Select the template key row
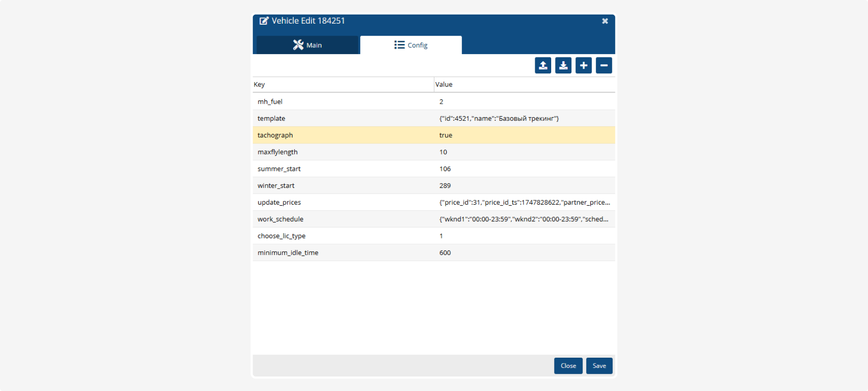The image size is (868, 391). click(271, 119)
